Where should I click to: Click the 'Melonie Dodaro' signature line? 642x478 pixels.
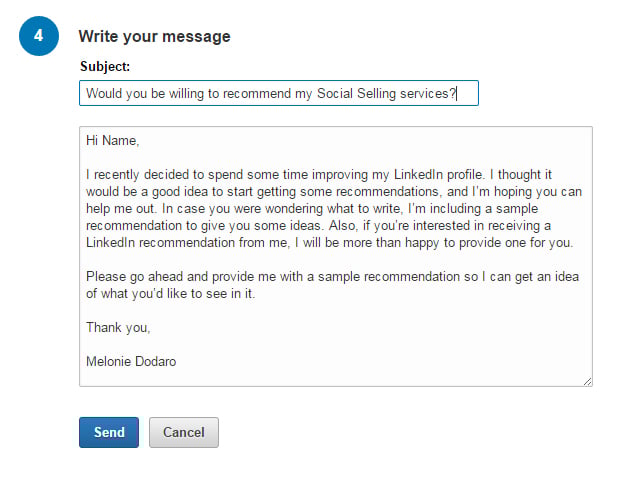pyautogui.click(x=131, y=361)
